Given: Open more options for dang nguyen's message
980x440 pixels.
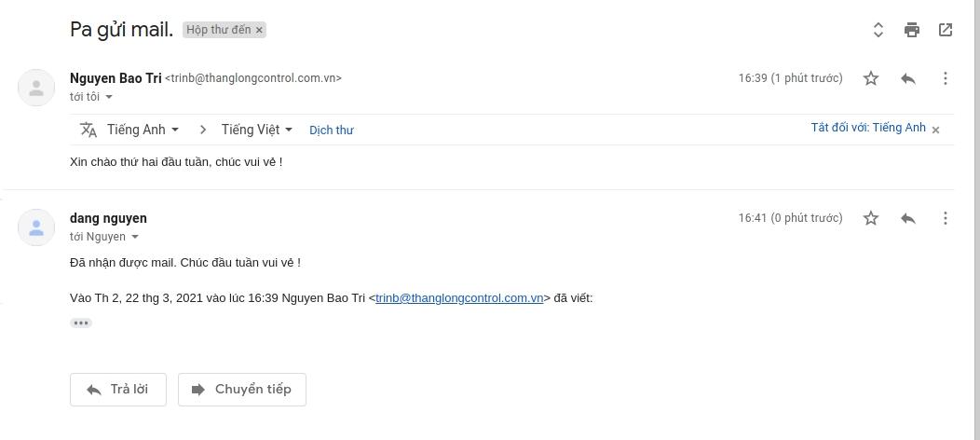Looking at the screenshot, I should tap(945, 218).
